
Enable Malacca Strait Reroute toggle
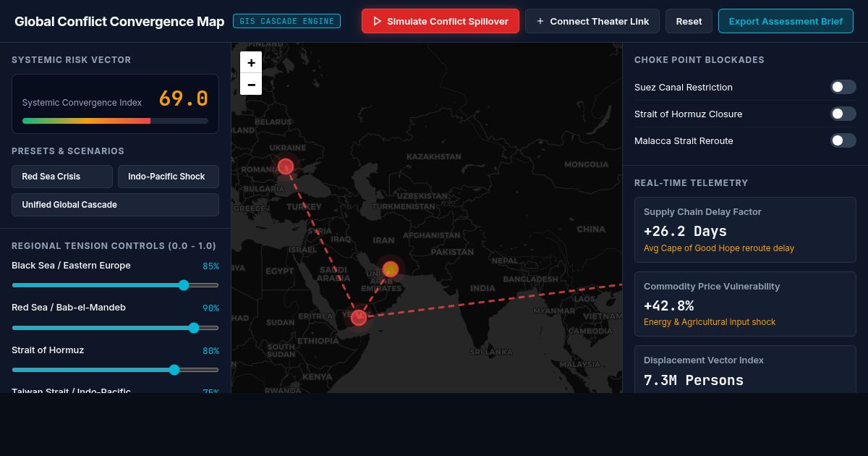(x=843, y=140)
